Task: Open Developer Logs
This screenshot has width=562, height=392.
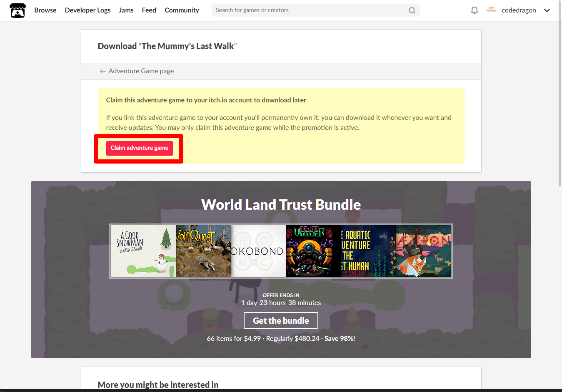Action: [x=88, y=10]
